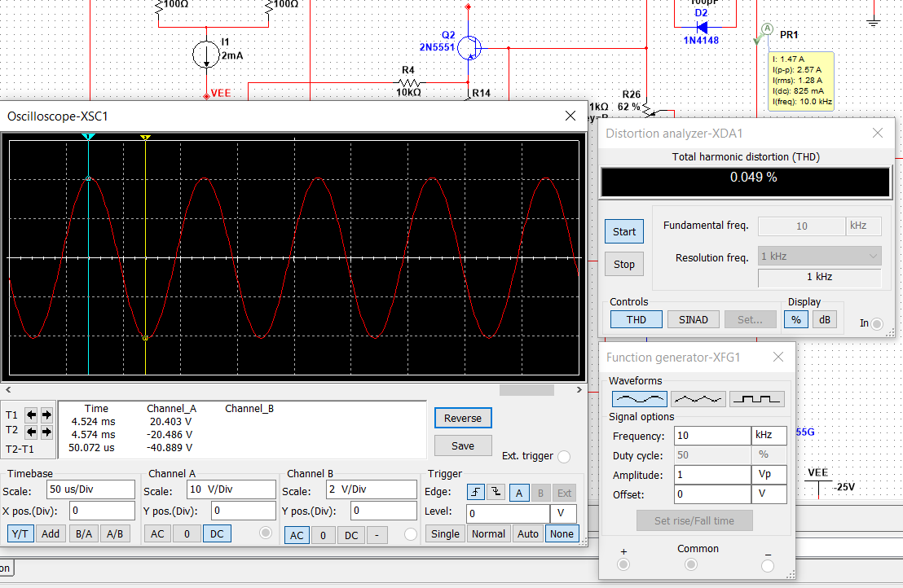Show distortion display in percent
903x588 pixels.
[x=796, y=319]
